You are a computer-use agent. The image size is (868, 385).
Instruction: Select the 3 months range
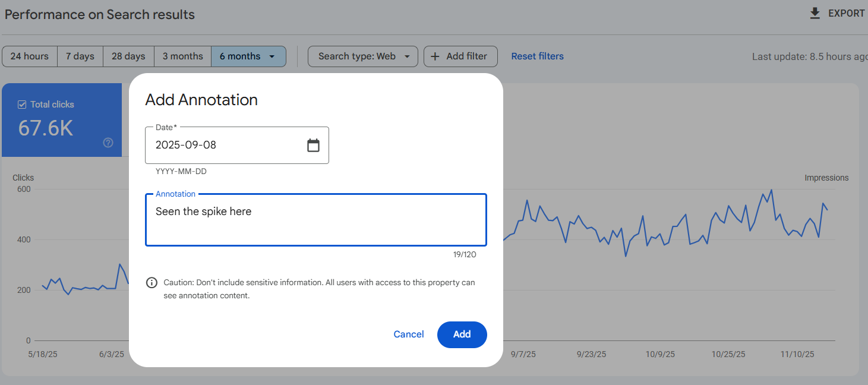click(183, 56)
